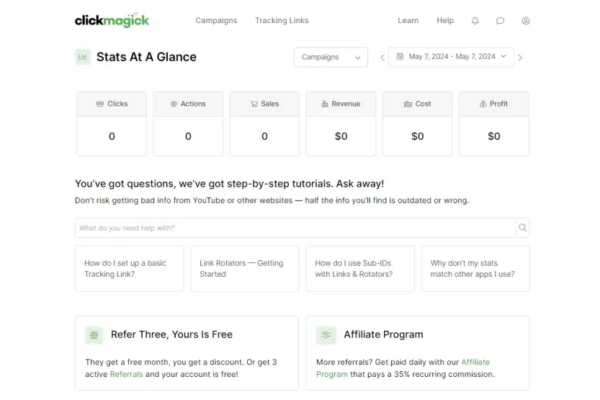
Task: Expand the Campaigns dropdown selector
Action: pos(331,57)
